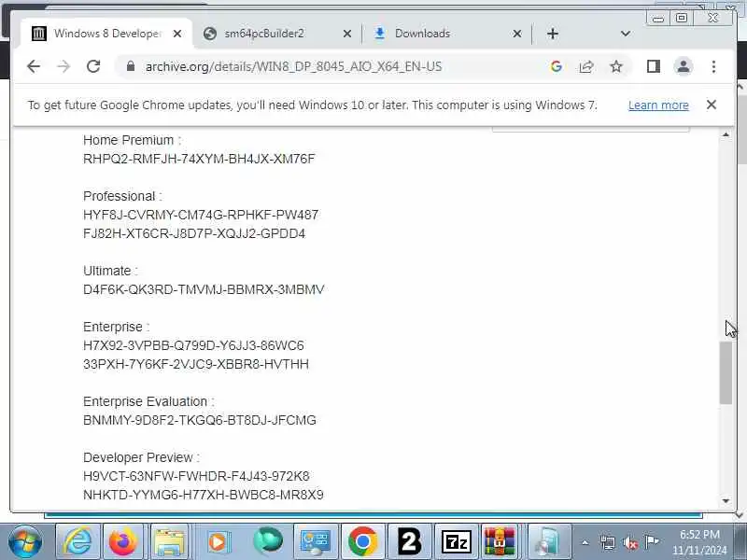Reload the archive.org page

click(x=93, y=66)
